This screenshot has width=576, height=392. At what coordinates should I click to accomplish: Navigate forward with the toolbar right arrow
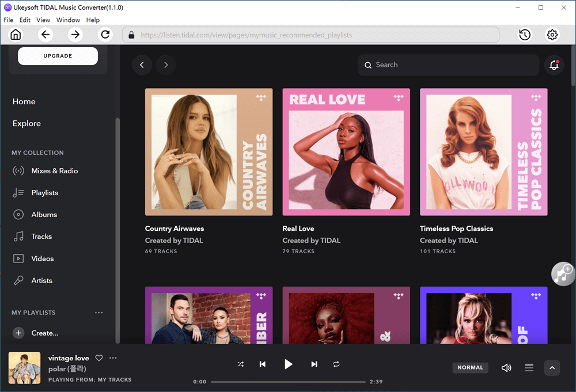click(x=75, y=35)
